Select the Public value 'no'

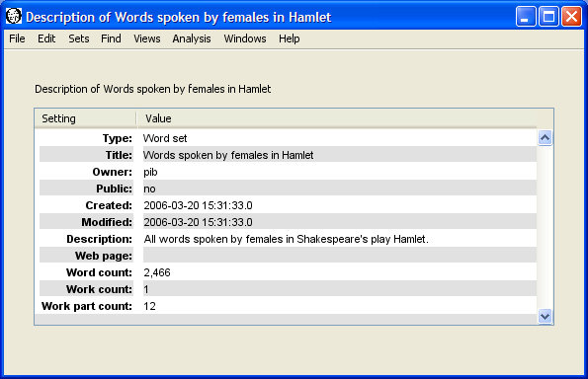point(149,189)
